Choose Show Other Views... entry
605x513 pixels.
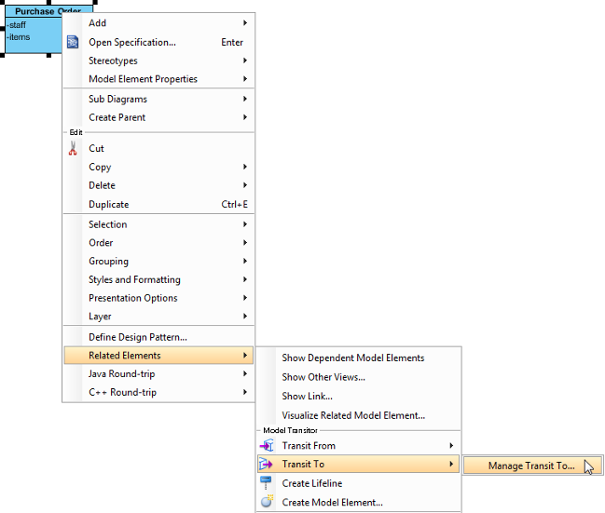(x=359, y=377)
